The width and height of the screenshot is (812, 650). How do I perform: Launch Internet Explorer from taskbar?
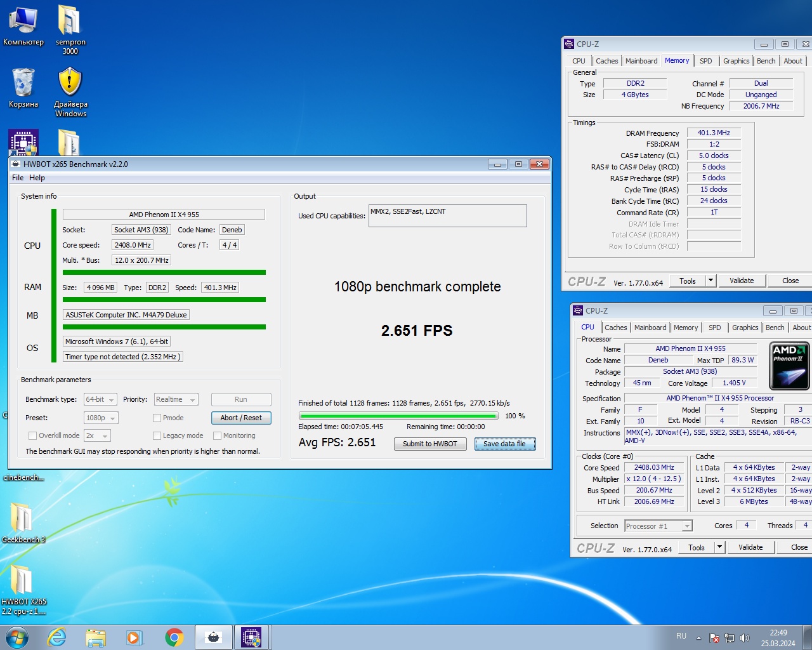coord(57,637)
